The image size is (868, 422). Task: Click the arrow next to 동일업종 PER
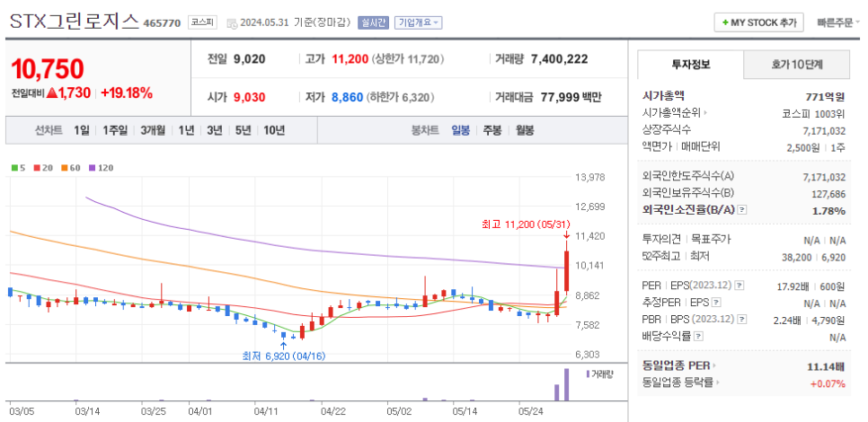pos(714,365)
